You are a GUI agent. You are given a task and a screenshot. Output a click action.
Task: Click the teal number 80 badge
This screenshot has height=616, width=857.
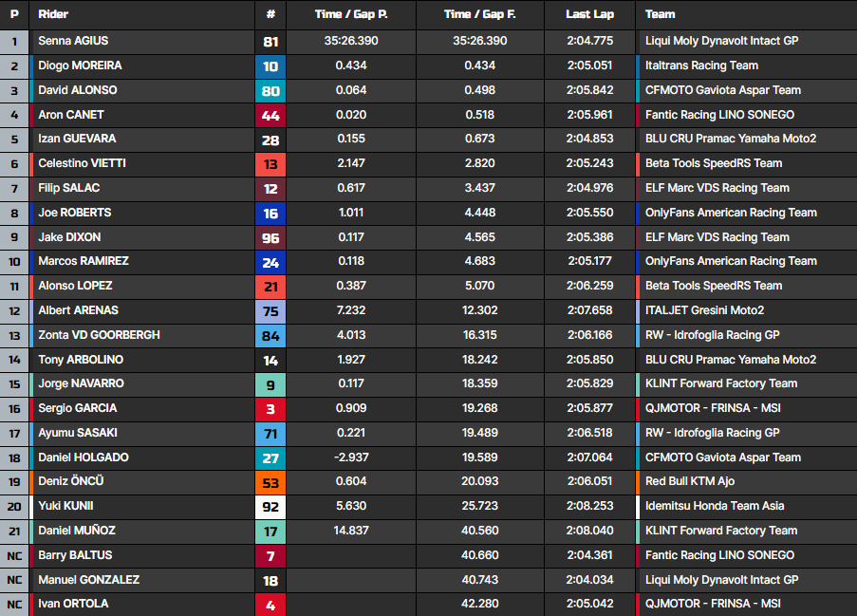(270, 91)
